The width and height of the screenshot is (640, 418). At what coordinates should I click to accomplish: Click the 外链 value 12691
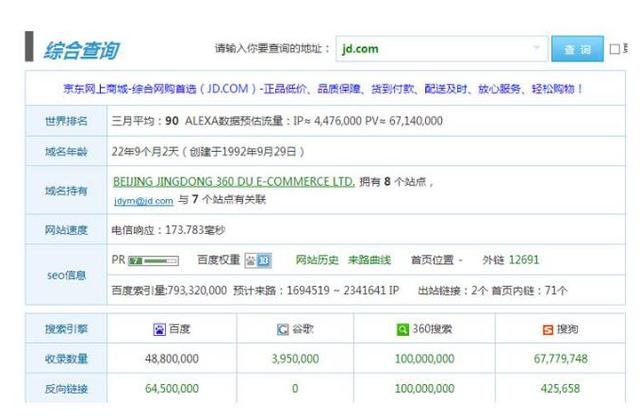tap(524, 260)
